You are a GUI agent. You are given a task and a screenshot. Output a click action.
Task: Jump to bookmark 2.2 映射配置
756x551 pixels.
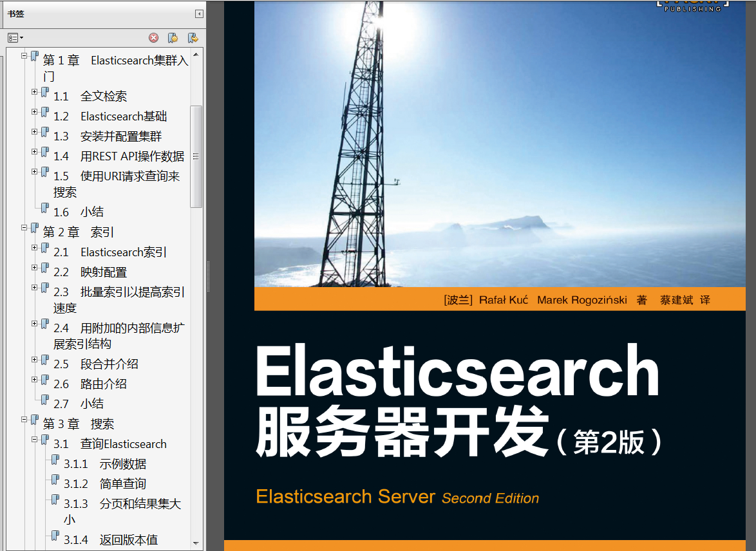click(x=90, y=272)
